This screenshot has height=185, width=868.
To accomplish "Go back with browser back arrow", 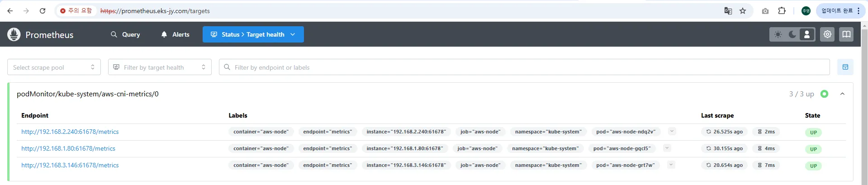I will coord(10,11).
